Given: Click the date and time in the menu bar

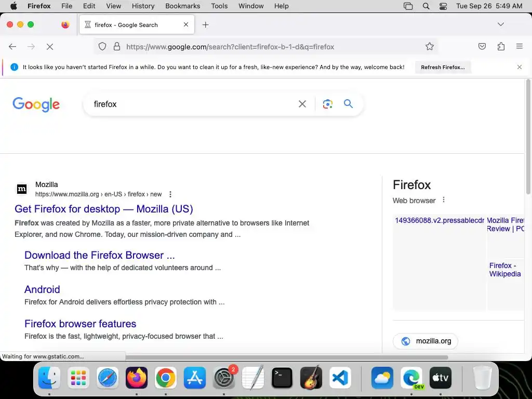Looking at the screenshot, I should coord(489,6).
